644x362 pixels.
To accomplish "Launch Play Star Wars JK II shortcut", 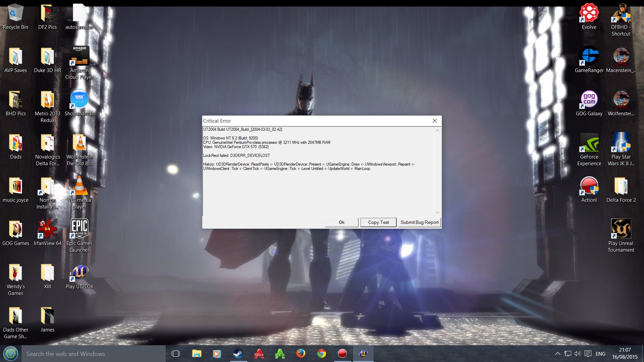I will tap(621, 150).
